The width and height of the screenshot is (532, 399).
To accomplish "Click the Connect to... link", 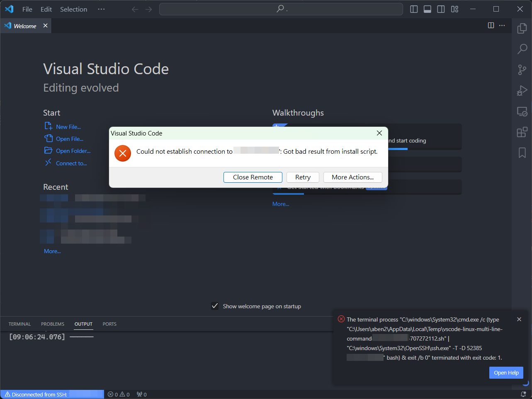I will point(72,163).
